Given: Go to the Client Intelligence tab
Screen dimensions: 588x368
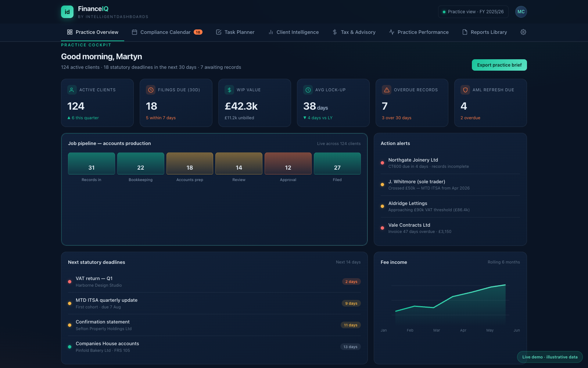Looking at the screenshot, I should point(293,32).
